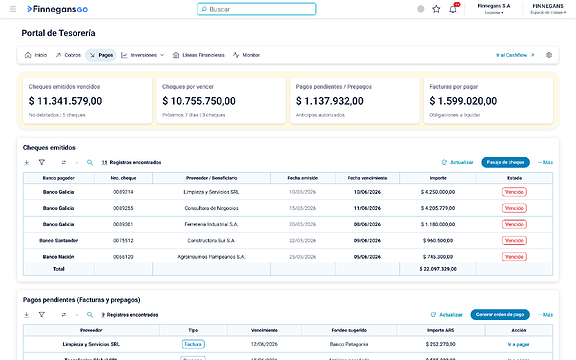Open the Finnegans S.A Empresa selector

(x=494, y=9)
